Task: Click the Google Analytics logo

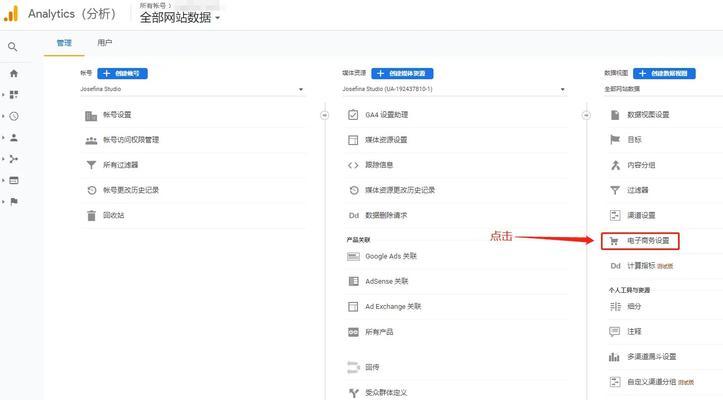Action: click(x=11, y=14)
